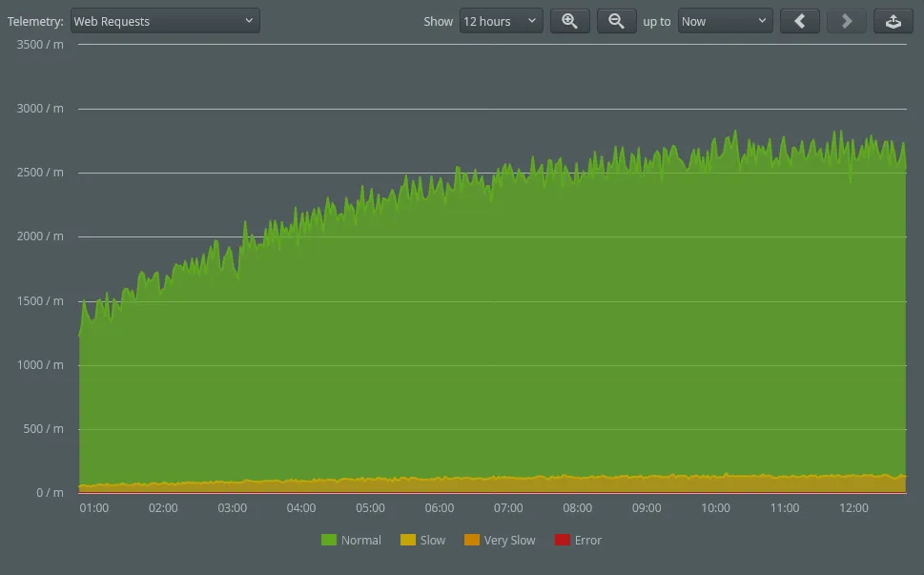924x575 pixels.
Task: Hide the Slow series via legend label
Action: coord(432,540)
